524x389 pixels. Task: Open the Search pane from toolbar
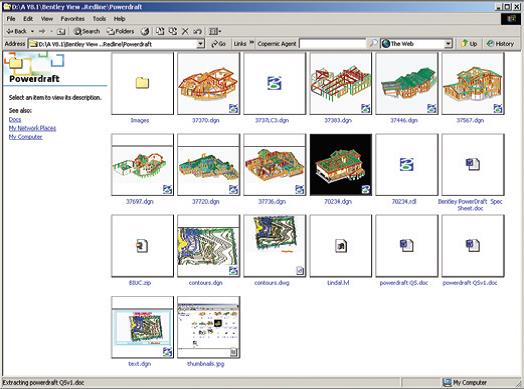87,31
